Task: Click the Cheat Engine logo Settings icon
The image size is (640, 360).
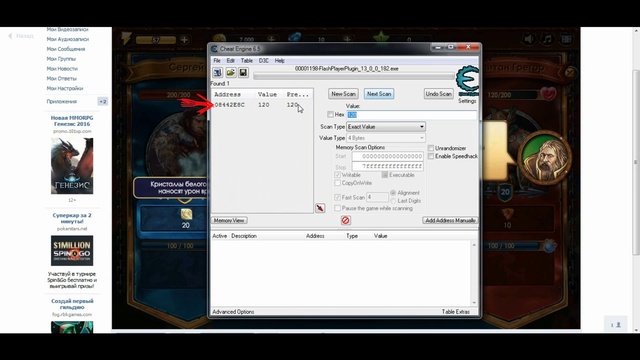Action: point(467,80)
